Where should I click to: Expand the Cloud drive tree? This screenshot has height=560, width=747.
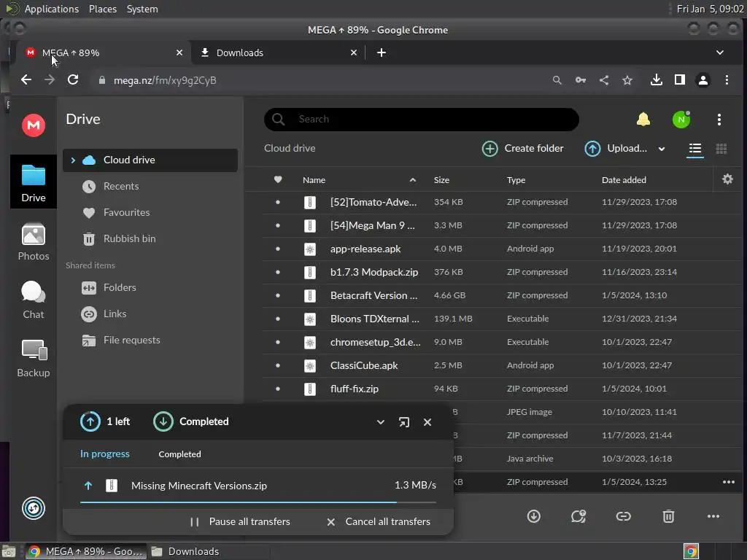pos(73,160)
